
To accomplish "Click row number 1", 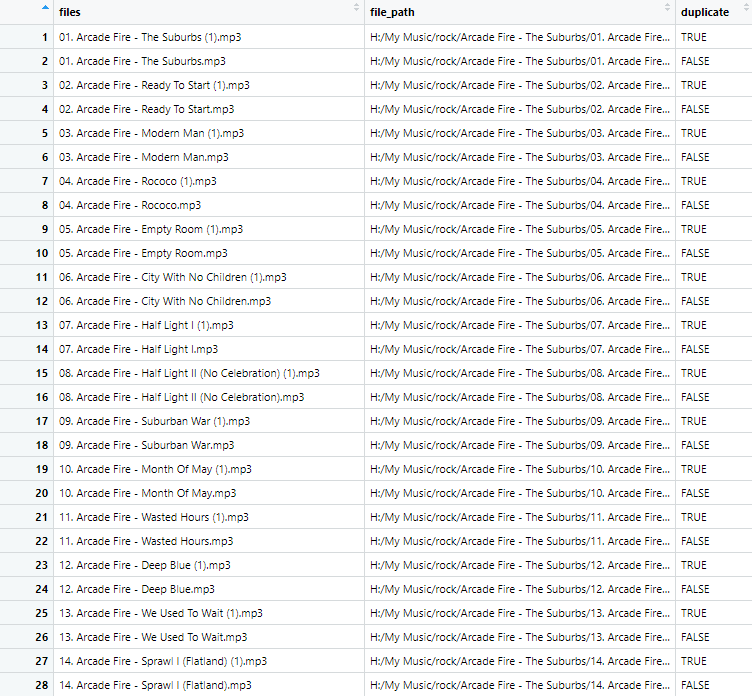I will pyautogui.click(x=45, y=37).
